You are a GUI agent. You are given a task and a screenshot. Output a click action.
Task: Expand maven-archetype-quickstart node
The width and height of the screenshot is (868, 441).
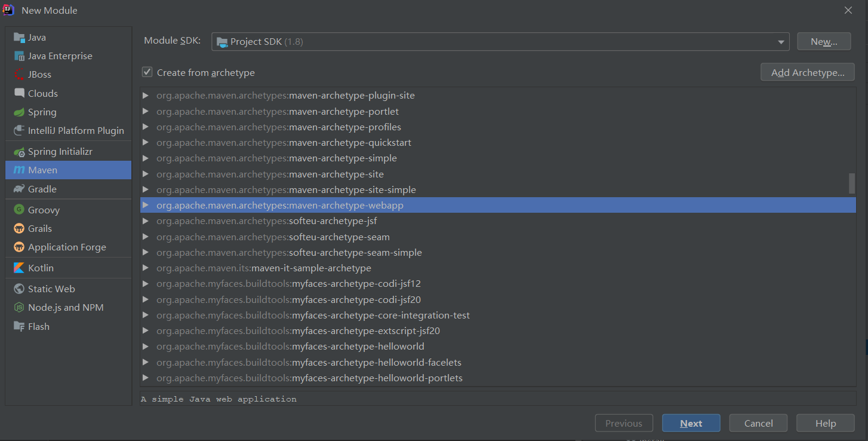[146, 142]
